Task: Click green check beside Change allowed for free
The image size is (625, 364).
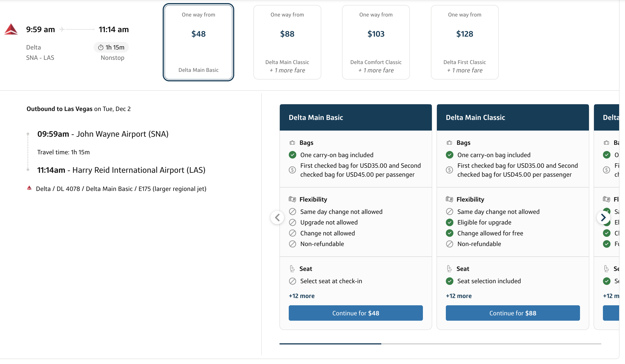Action: click(449, 233)
